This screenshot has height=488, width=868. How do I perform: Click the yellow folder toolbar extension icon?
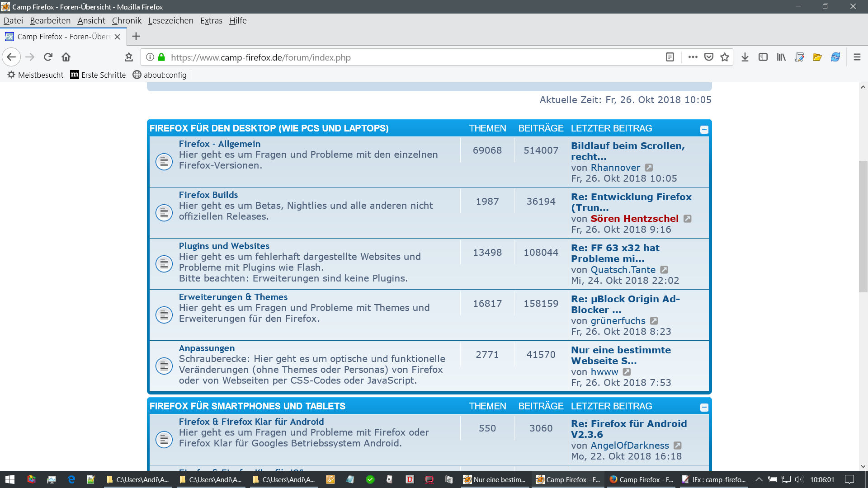817,57
